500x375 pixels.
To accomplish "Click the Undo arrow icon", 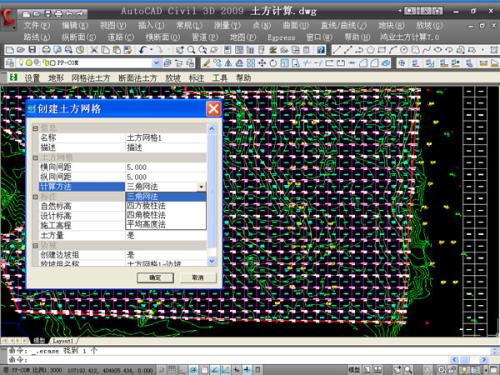I will [142, 50].
